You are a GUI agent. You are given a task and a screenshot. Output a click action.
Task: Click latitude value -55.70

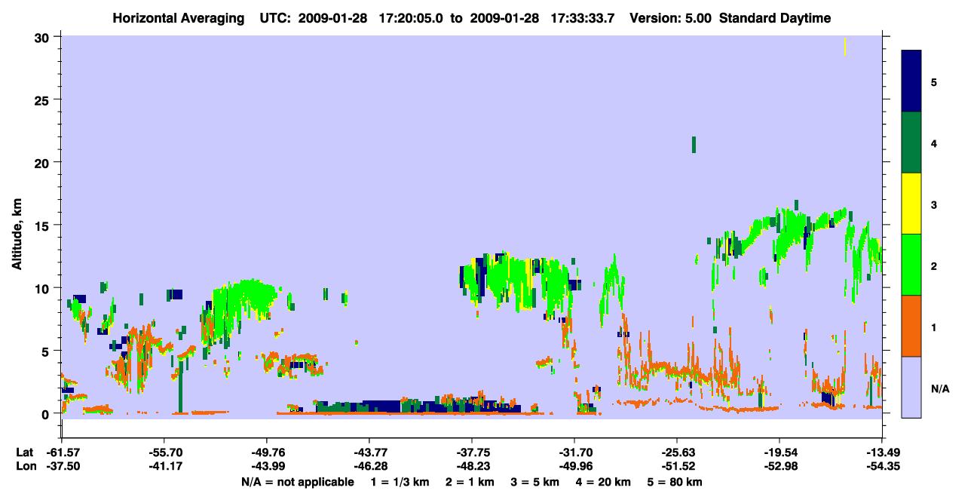[164, 452]
